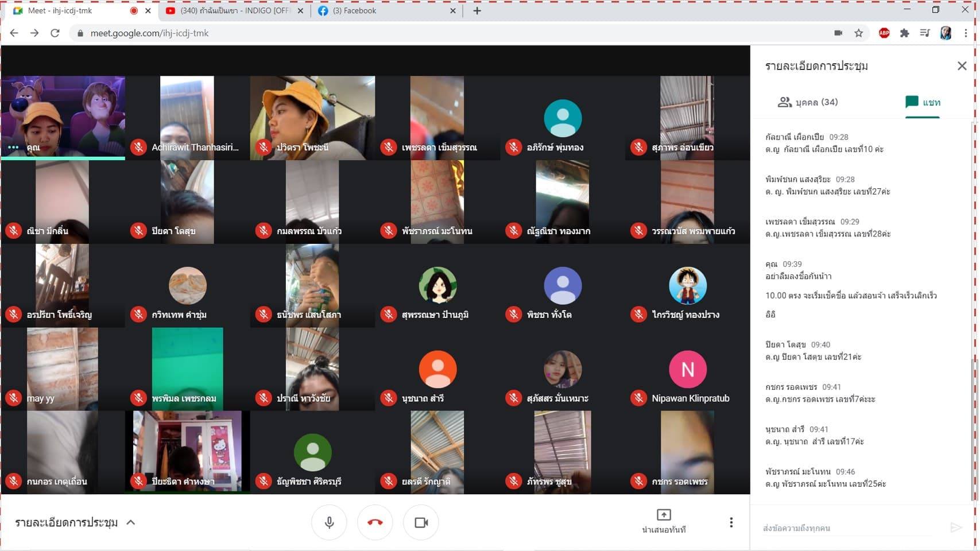Image resolution: width=980 pixels, height=551 pixels.
Task: Open the three-dot more options menu in the Meet bottom bar
Action: pos(731,522)
